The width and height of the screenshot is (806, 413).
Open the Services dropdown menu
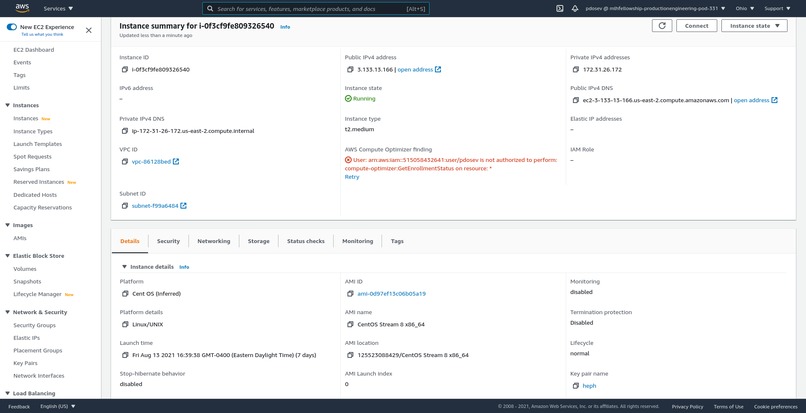coord(58,9)
